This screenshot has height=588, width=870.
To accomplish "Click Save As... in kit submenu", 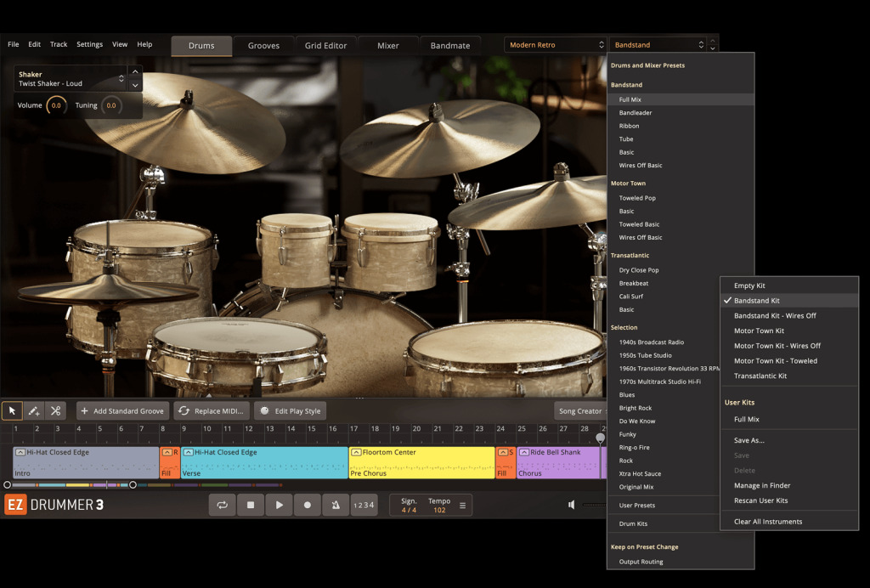I will click(789, 440).
